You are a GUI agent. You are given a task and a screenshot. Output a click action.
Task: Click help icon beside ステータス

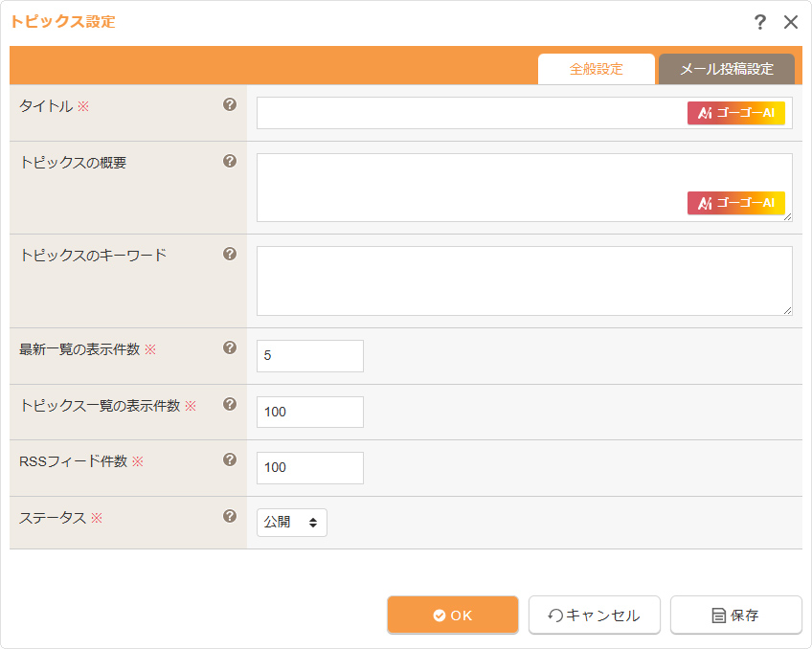[x=230, y=516]
